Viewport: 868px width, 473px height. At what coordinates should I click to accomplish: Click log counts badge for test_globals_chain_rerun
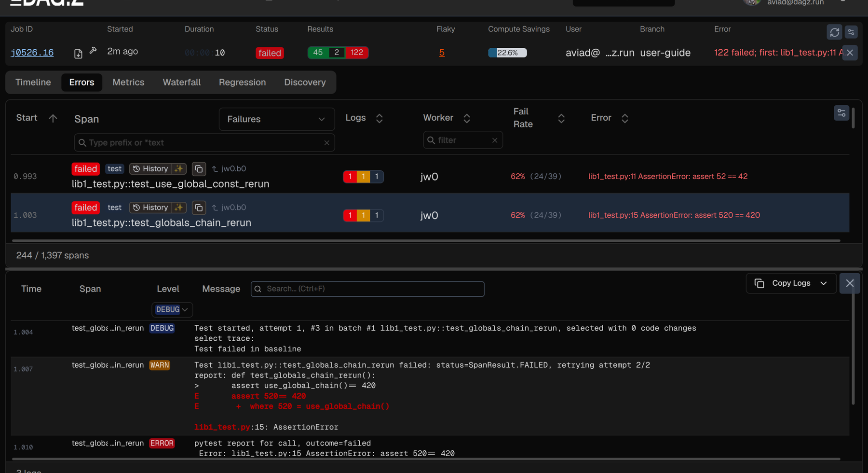[364, 215]
